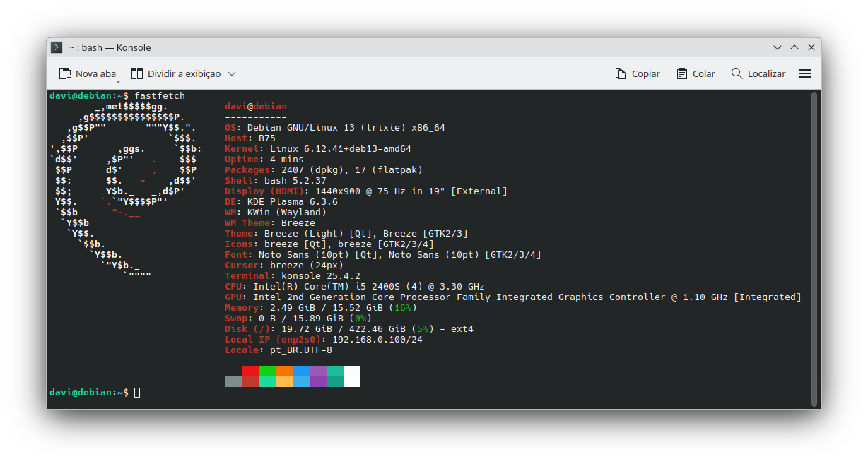Viewport: 868px width, 464px height.
Task: Click the DE value 'KDE Plasma 6.3.6'
Action: point(293,202)
